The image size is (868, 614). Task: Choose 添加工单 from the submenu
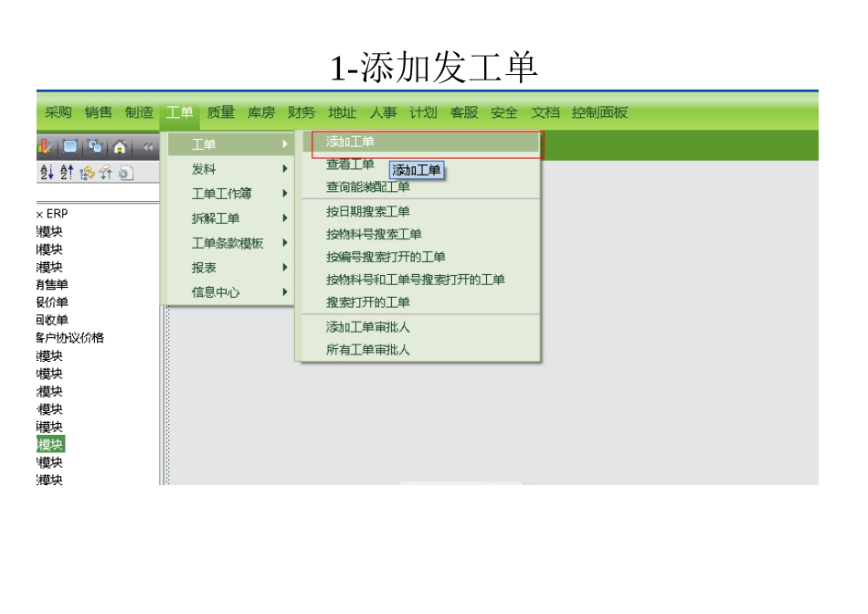coord(420,142)
